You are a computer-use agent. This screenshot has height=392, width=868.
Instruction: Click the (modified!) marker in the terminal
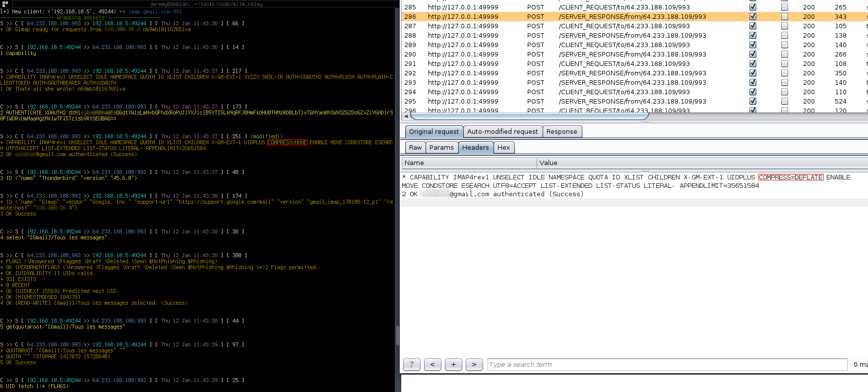[x=266, y=136]
